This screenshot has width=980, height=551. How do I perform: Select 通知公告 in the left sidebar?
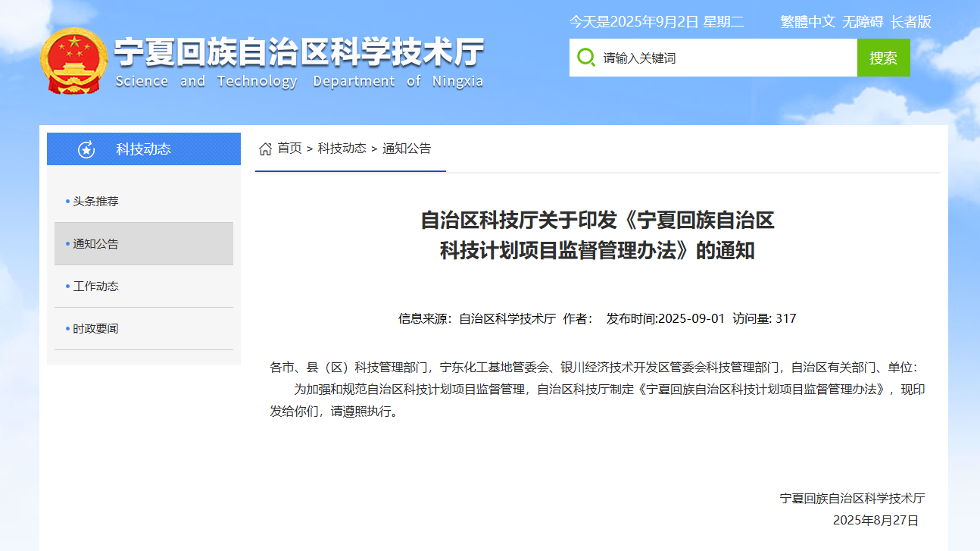pos(95,244)
